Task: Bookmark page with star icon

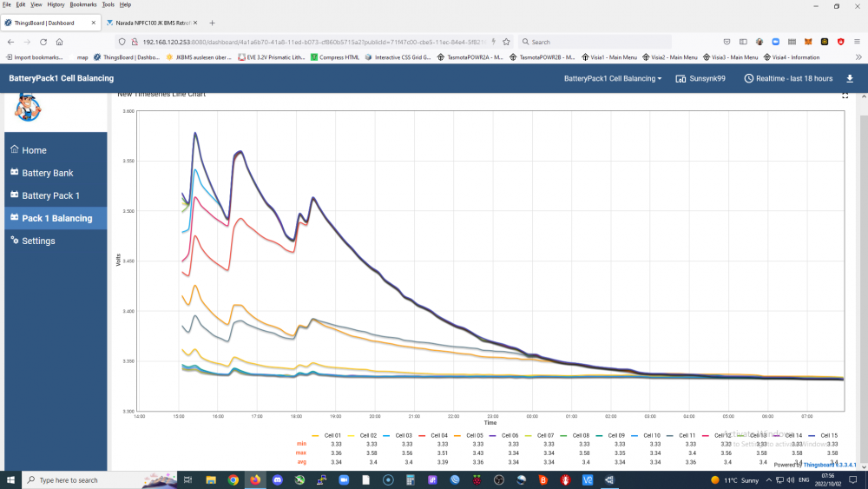Action: pos(506,42)
